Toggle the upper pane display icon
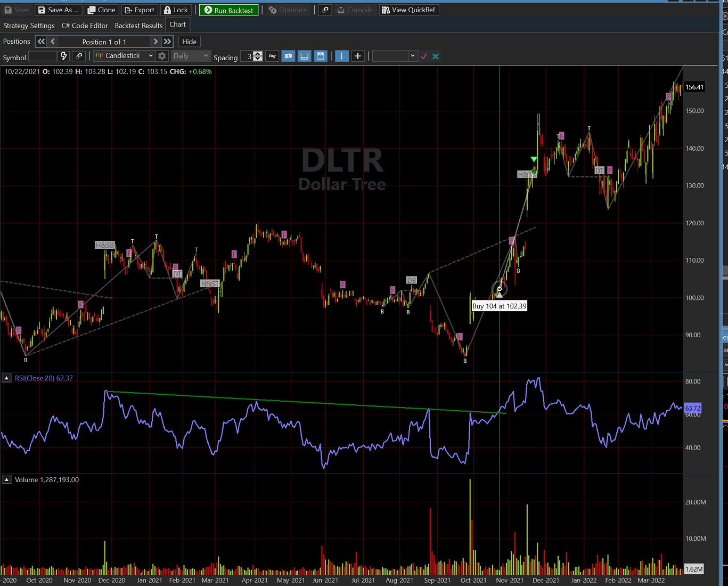Image resolution: width=728 pixels, height=586 pixels. (x=321, y=56)
